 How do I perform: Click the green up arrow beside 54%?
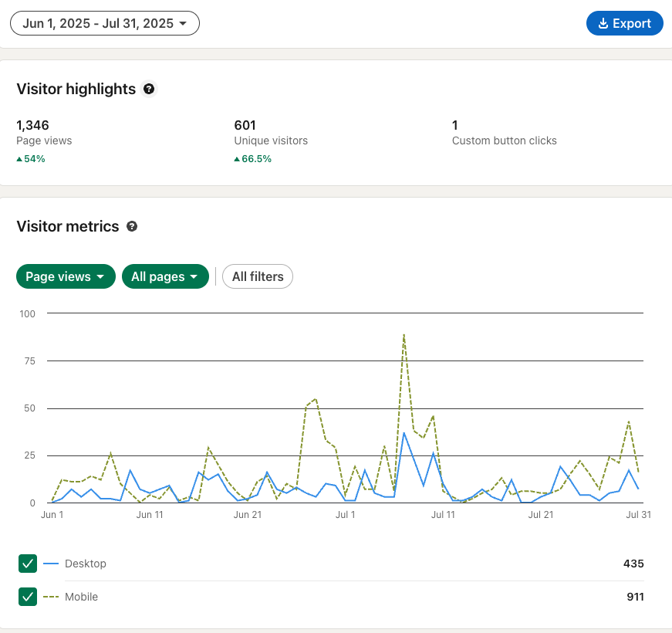[x=19, y=159]
